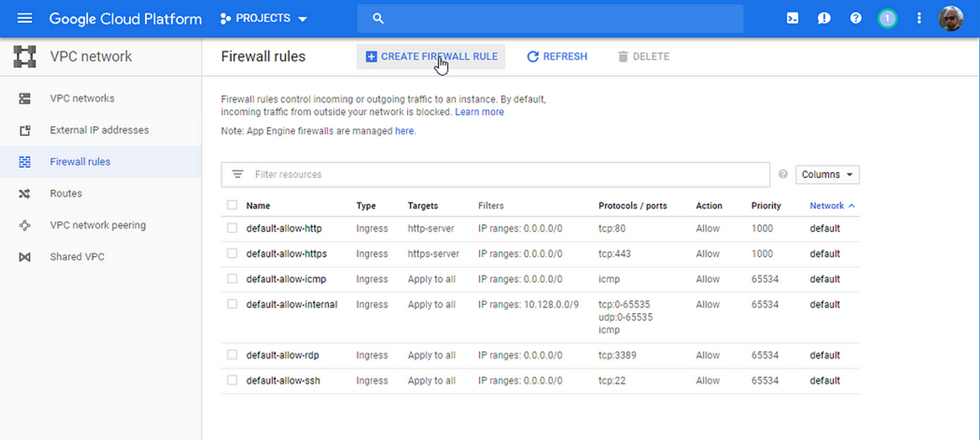Click the Firewall rules sidebar icon
Viewport: 980px width, 440px height.
pos(24,162)
